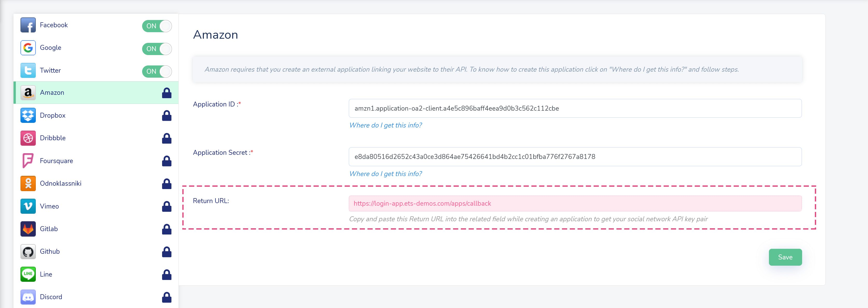Image resolution: width=868 pixels, height=308 pixels.
Task: Click the Odnoklassniki logo icon
Action: 28,184
